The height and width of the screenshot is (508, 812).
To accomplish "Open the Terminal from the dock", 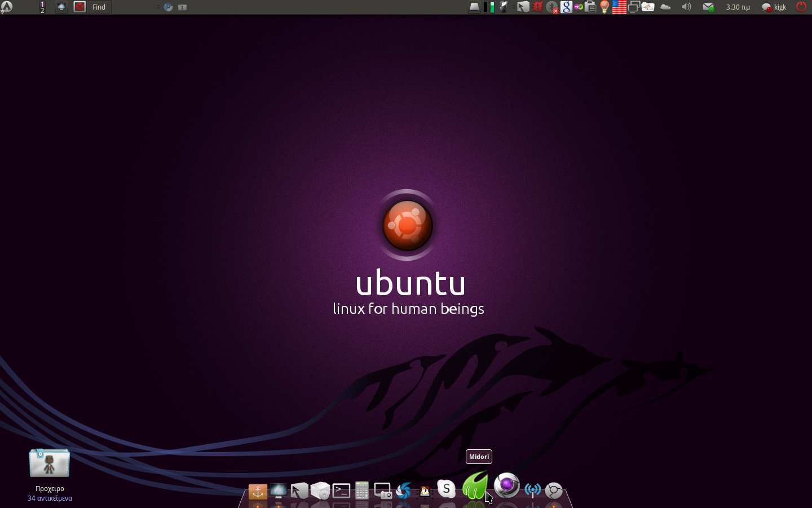I will [341, 491].
